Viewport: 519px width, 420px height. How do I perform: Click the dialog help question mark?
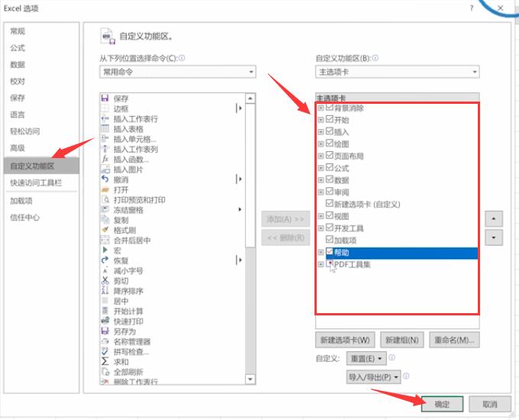click(x=472, y=8)
